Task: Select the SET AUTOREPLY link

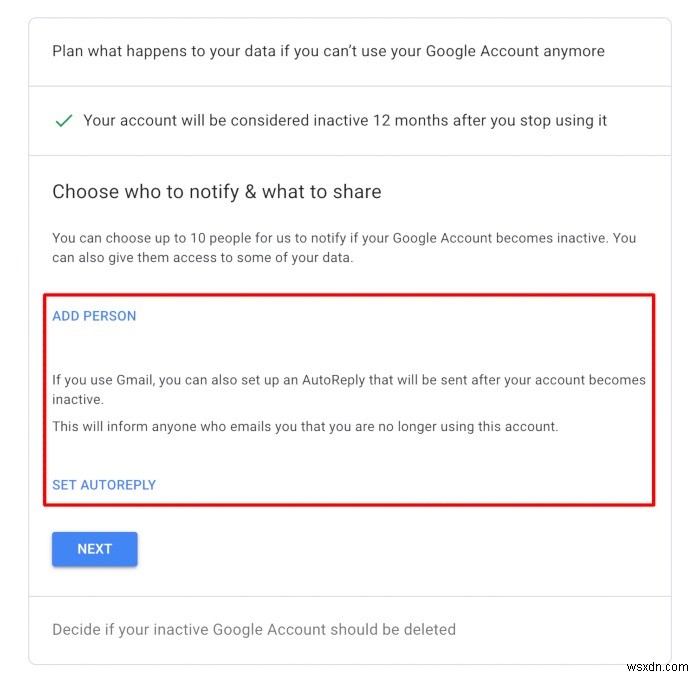Action: pos(104,485)
